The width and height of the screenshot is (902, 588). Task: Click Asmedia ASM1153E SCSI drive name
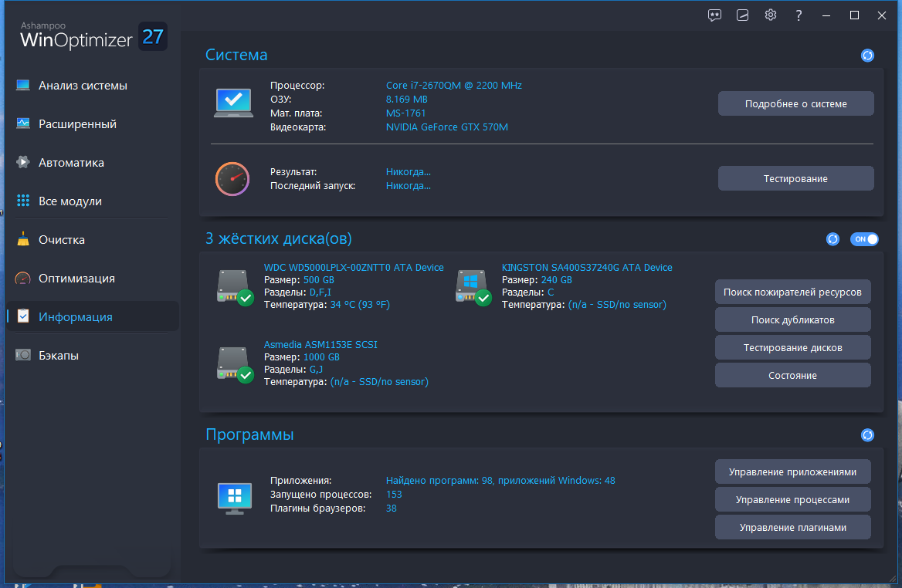tap(320, 344)
